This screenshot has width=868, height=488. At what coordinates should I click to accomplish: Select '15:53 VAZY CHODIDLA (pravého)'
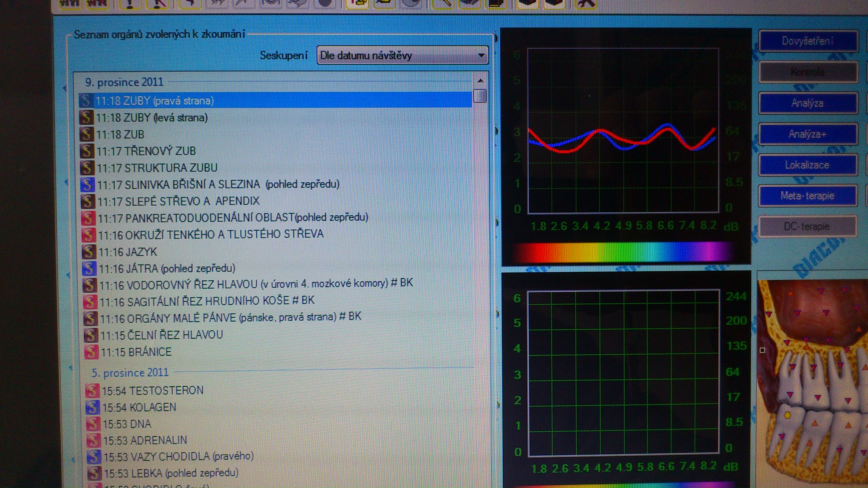click(x=179, y=457)
